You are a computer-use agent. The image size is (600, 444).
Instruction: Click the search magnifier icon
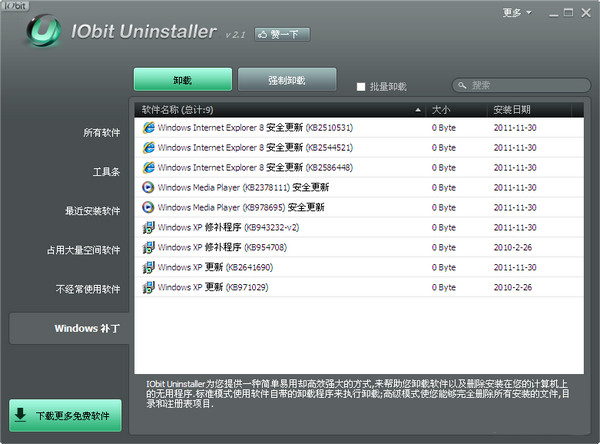[463, 86]
